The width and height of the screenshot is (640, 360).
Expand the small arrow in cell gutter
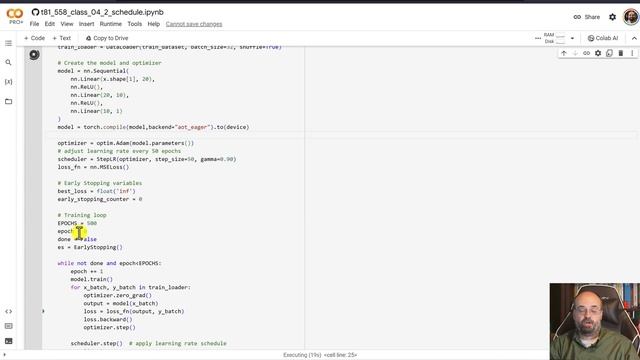point(43,311)
